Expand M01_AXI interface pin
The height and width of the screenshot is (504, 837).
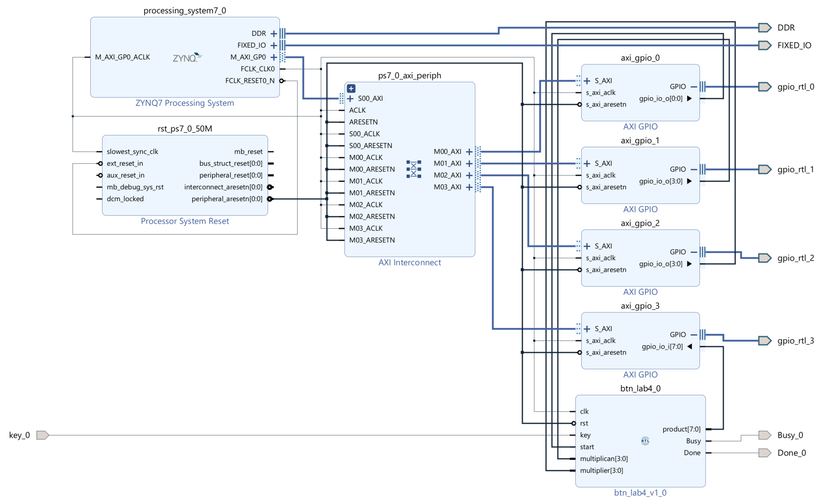point(469,163)
